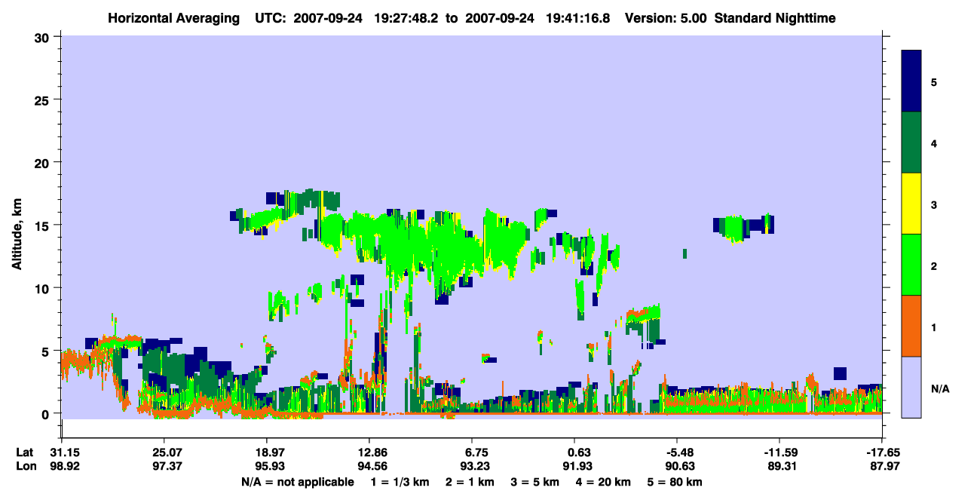Click 'Version: 5.00' in the title
The image size is (980, 503).
point(666,18)
